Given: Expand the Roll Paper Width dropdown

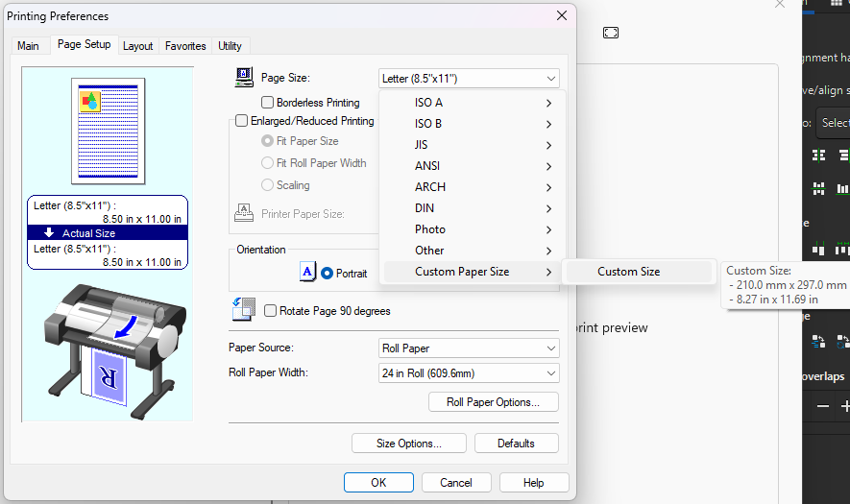Looking at the screenshot, I should tap(469, 373).
